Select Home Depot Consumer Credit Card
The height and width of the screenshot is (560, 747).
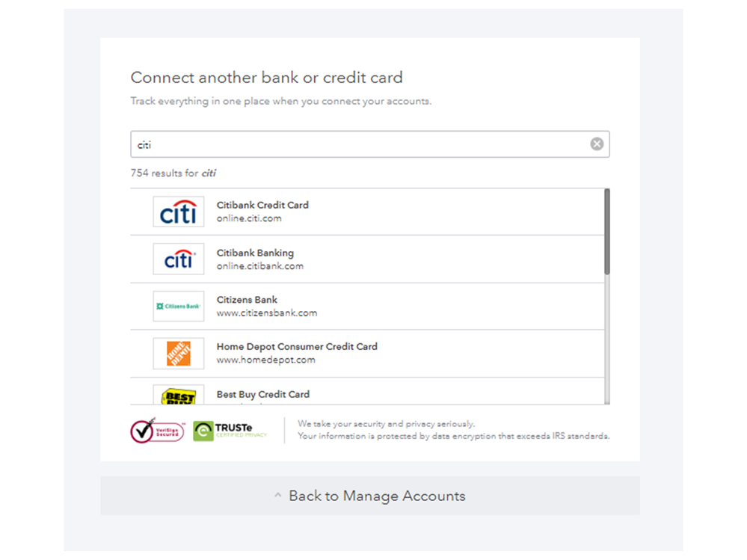click(297, 347)
